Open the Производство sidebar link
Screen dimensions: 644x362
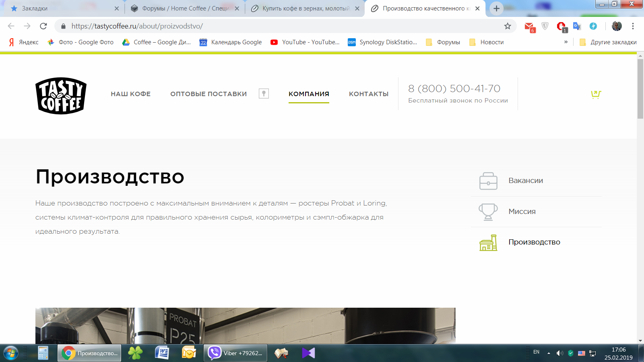tap(534, 242)
